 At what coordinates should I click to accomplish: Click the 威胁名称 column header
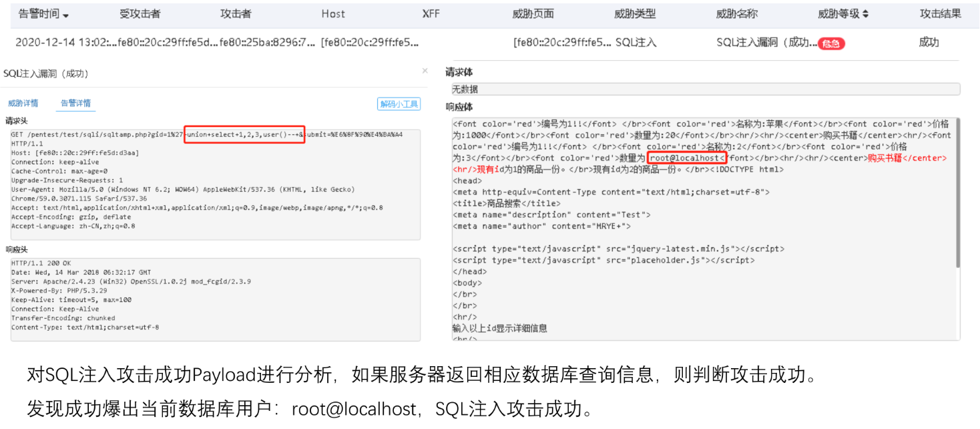point(736,14)
